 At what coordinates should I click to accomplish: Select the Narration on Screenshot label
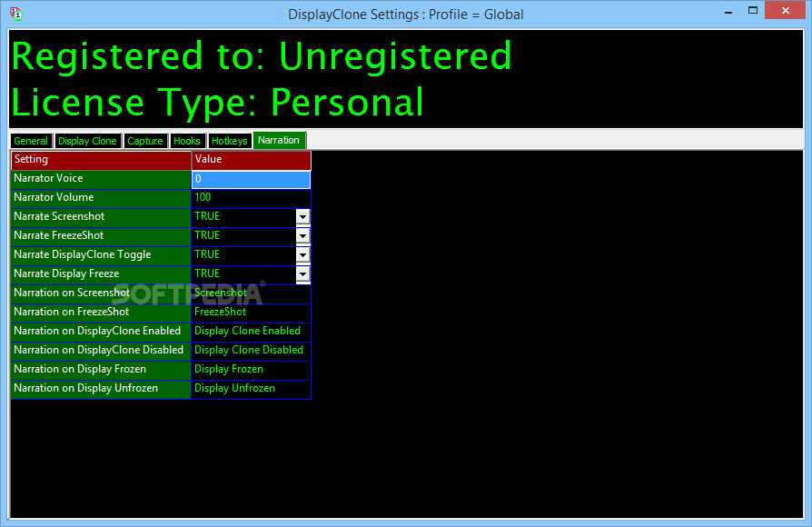pos(101,293)
